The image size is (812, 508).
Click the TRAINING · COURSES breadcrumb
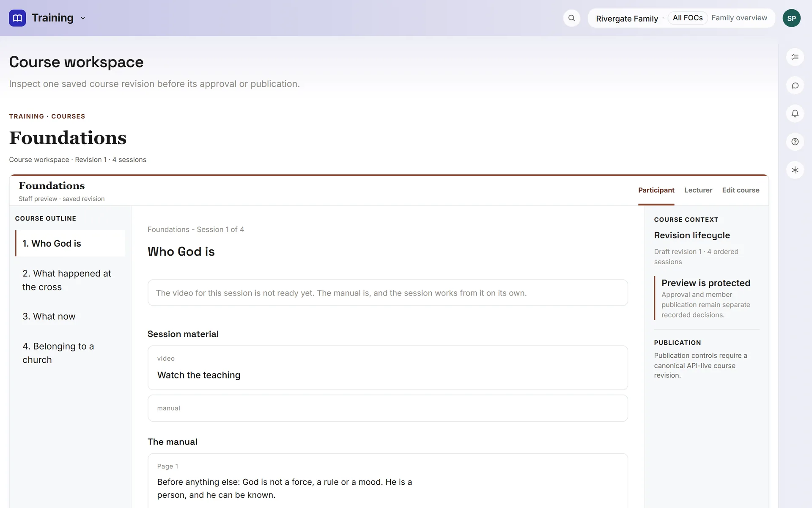click(47, 116)
